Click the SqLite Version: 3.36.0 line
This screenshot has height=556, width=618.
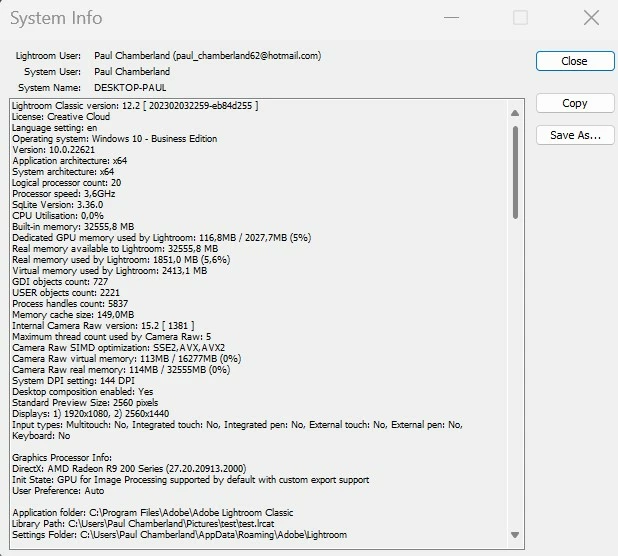[58, 205]
